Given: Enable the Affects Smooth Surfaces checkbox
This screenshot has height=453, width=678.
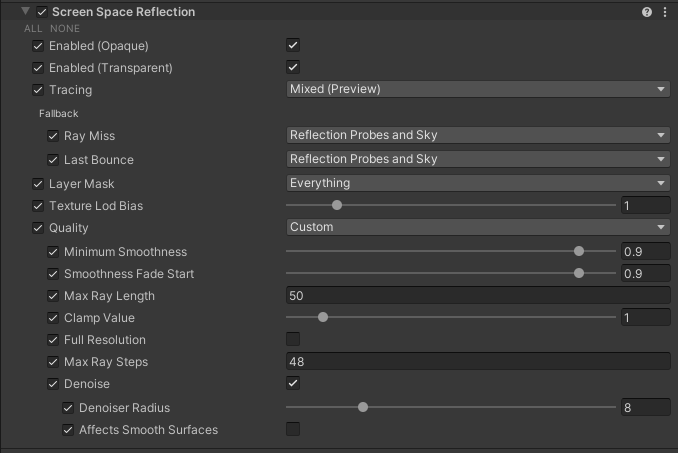Looking at the screenshot, I should tap(293, 430).
